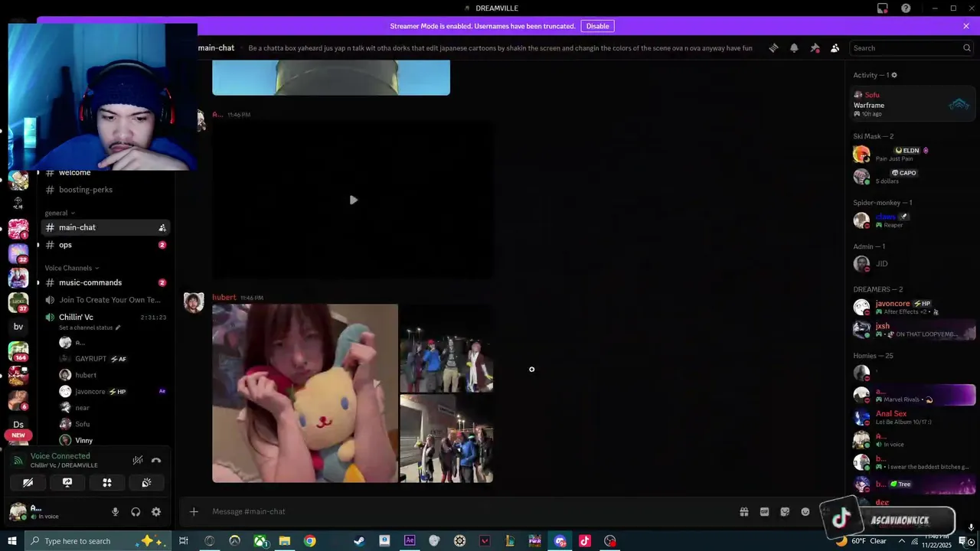Select Vinny in the voice channel list
This screenshot has height=551, width=980.
[x=84, y=440]
